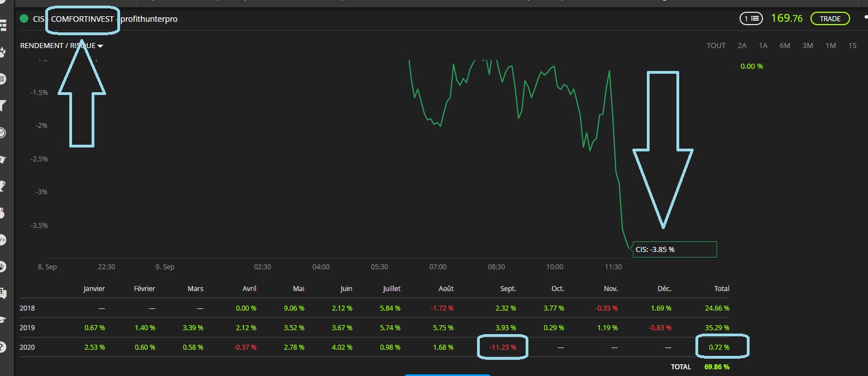Expand the RENDEMENT / RISQUE dropdown
The height and width of the screenshot is (376, 868).
(61, 46)
